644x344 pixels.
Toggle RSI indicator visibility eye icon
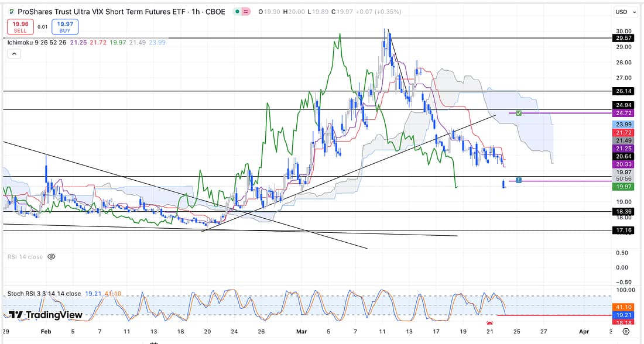[51, 257]
